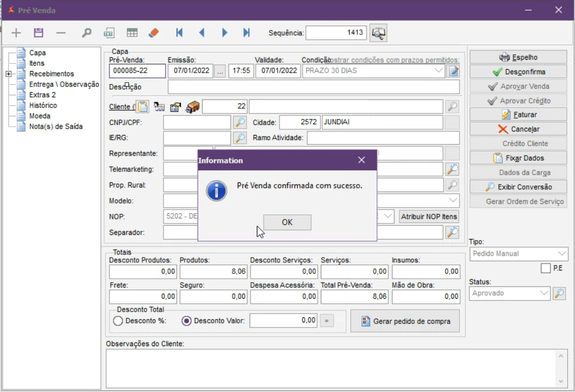Screen dimensions: 575x392
Task: Click the next record arrow
Action: (224, 33)
